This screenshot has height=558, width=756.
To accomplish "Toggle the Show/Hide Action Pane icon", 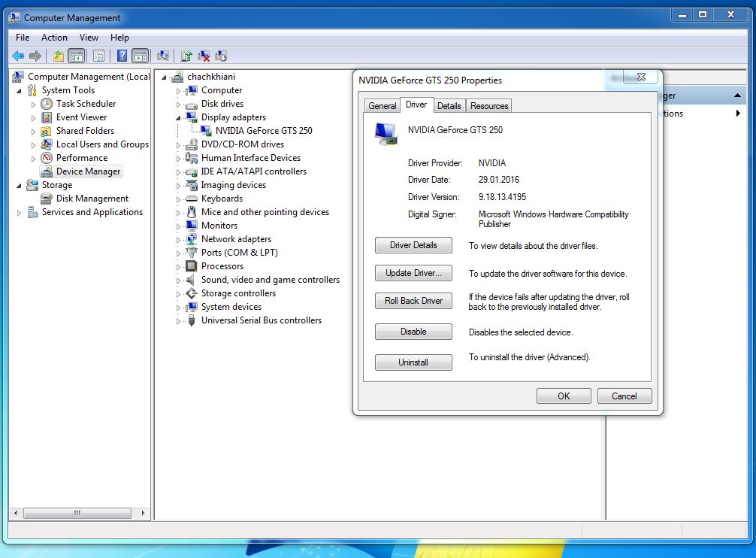I will click(140, 56).
